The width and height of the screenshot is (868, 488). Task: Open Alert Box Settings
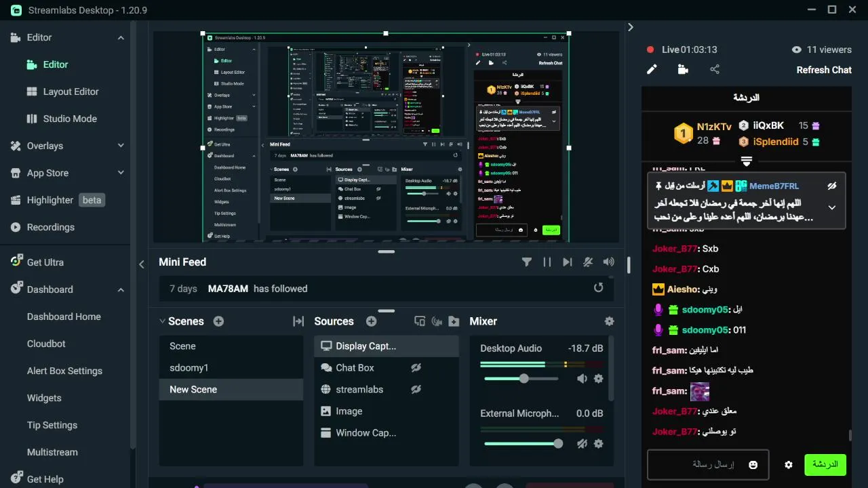(64, 371)
